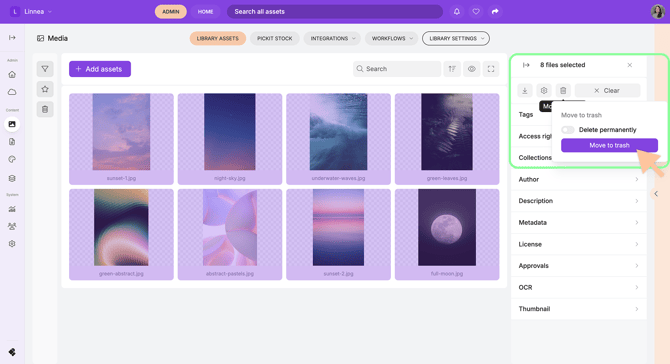670x364 pixels.
Task: Collapse the left sidebar with arrow icon
Action: click(x=12, y=38)
